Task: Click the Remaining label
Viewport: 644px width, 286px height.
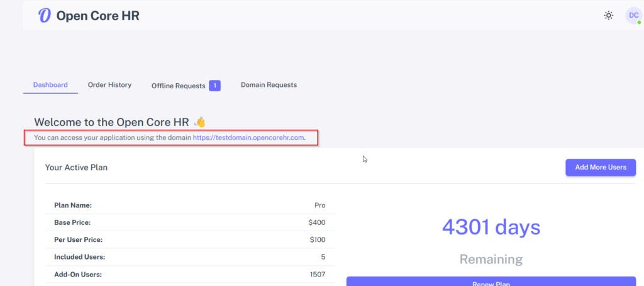Action: point(491,260)
